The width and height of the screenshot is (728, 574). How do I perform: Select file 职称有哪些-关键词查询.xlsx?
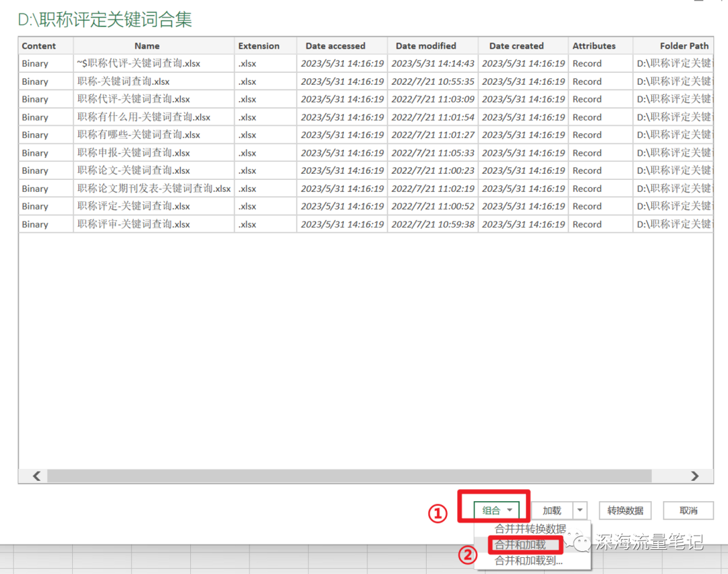pos(138,135)
